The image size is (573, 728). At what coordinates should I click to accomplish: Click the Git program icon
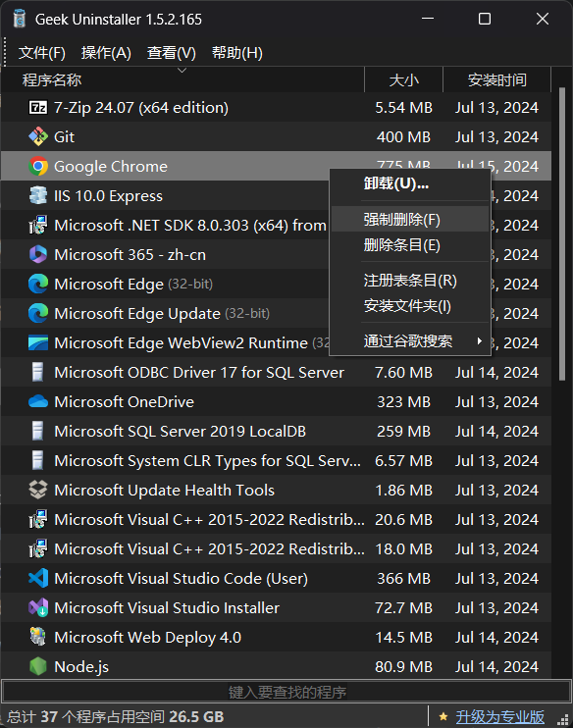click(x=38, y=137)
